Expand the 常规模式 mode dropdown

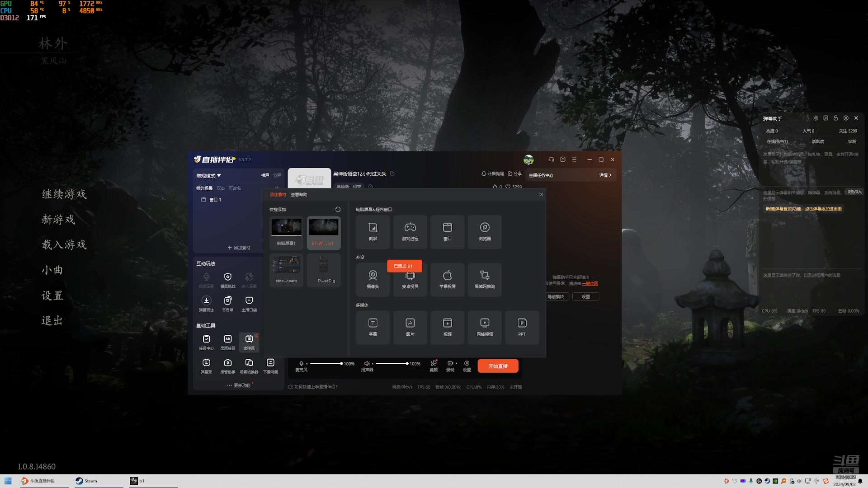coord(208,176)
